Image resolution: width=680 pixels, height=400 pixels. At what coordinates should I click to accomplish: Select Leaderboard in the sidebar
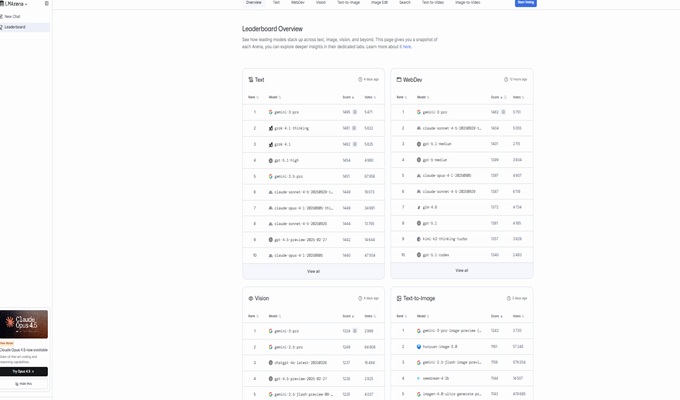point(15,27)
